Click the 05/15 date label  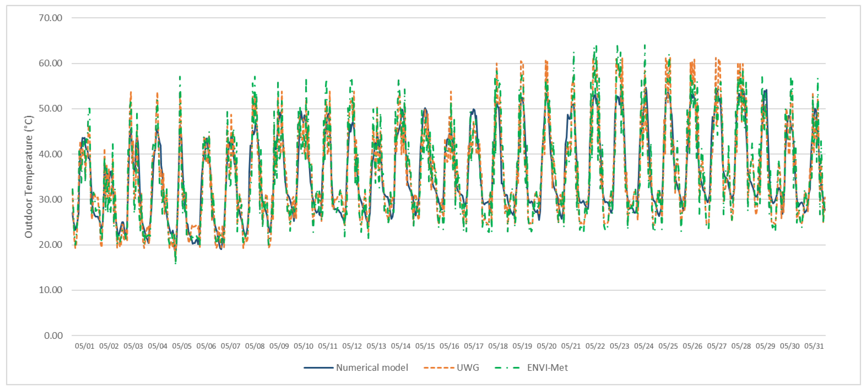coord(425,346)
